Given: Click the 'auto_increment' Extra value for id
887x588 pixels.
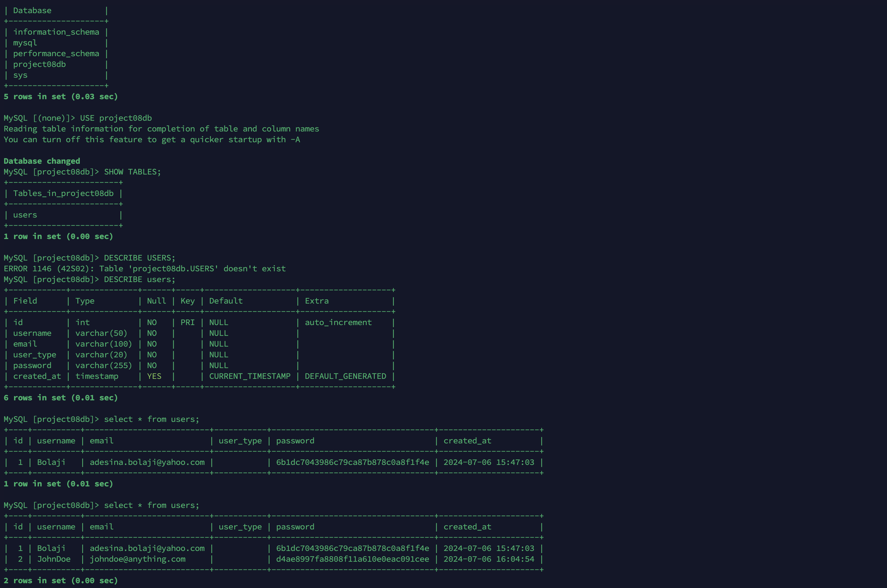Looking at the screenshot, I should pos(339,322).
